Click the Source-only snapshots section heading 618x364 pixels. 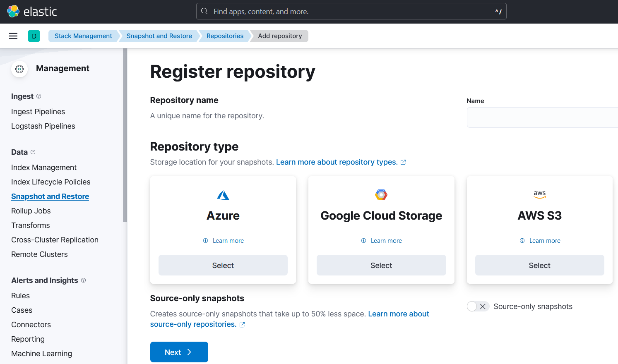point(197,298)
